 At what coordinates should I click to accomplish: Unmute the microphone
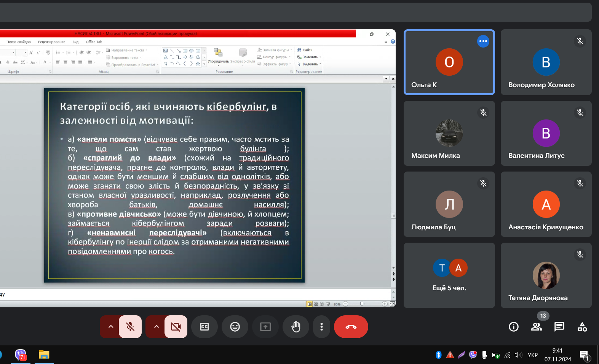tap(130, 327)
